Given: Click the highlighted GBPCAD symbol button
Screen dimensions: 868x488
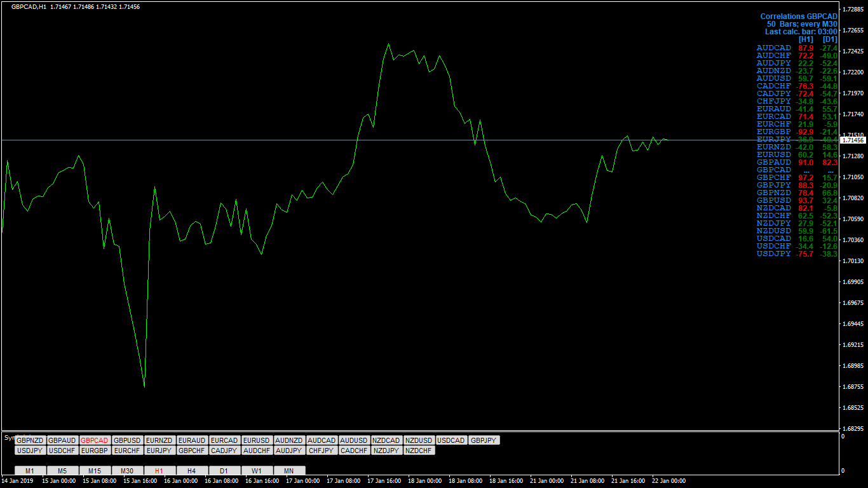Looking at the screenshot, I should (95, 440).
